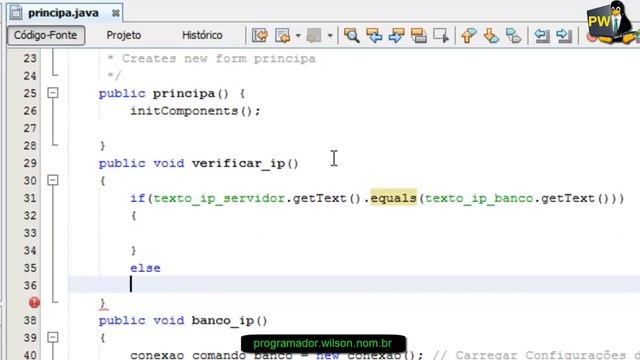This screenshot has height=360, width=640.
Task: Open the Forward history dropdown arrow
Action: (x=330, y=36)
